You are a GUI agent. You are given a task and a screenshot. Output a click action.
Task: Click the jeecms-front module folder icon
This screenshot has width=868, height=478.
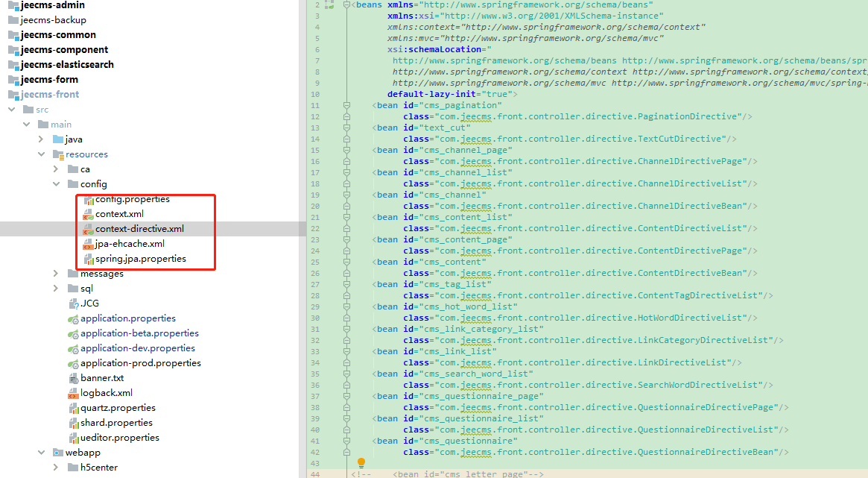(x=14, y=95)
